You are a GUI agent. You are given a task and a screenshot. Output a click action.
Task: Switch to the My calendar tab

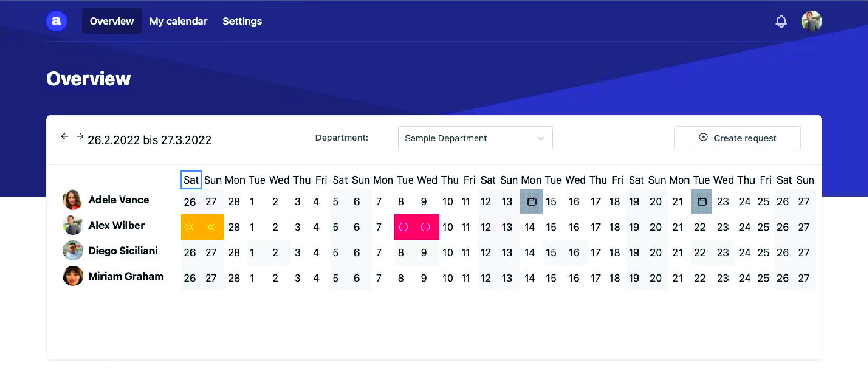click(178, 21)
